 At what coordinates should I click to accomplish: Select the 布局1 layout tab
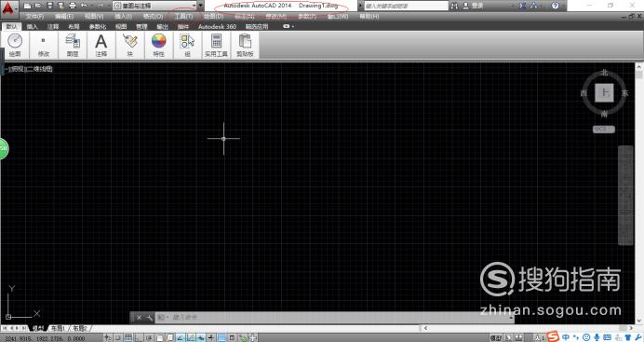click(58, 328)
